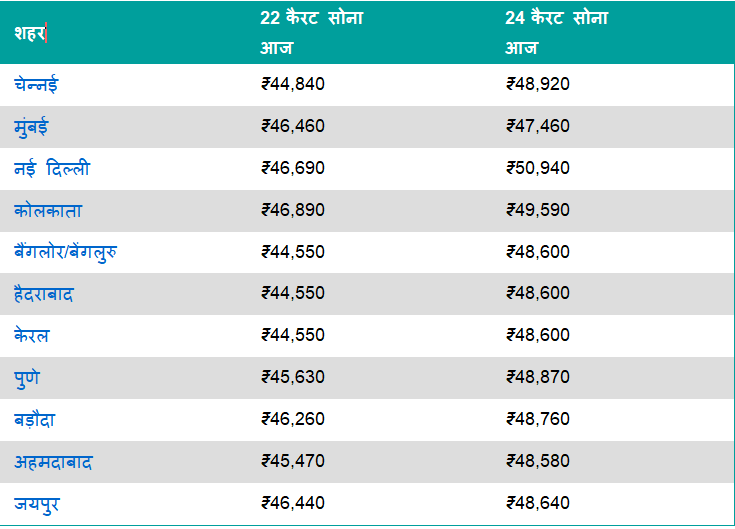735x529 pixels.
Task: Click the अहमदाबाद city link
Action: (54, 462)
